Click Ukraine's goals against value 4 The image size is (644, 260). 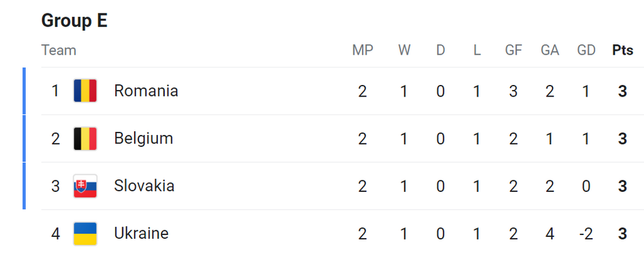pyautogui.click(x=549, y=233)
